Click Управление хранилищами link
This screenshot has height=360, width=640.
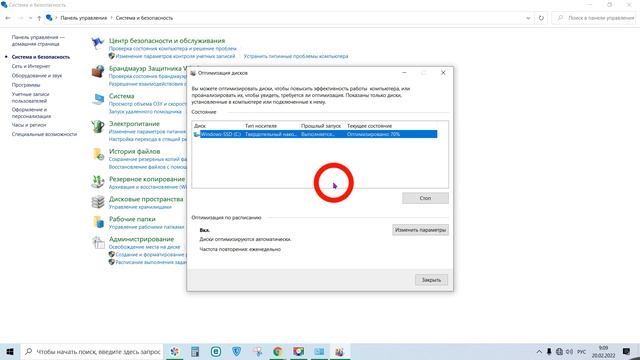pyautogui.click(x=140, y=207)
